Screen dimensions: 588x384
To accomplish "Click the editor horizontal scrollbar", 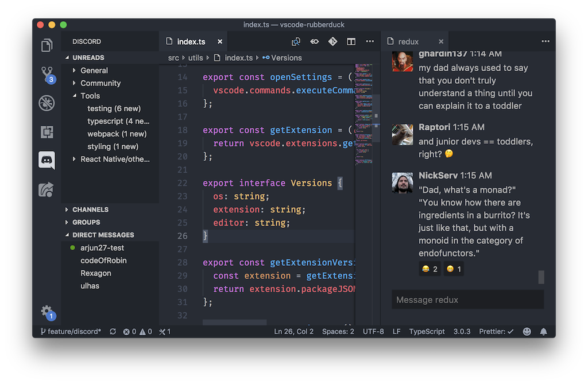I will pyautogui.click(x=235, y=323).
